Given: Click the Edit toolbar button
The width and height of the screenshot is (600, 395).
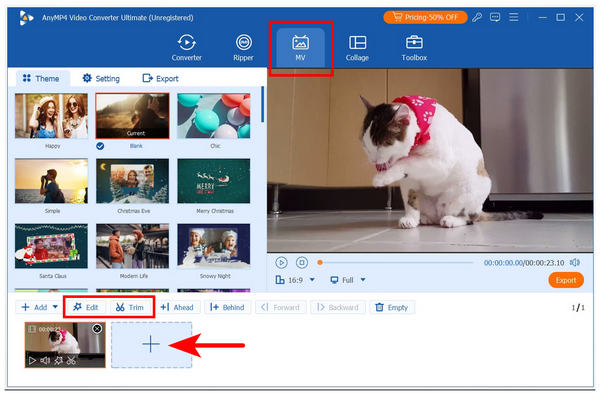Looking at the screenshot, I should coord(86,307).
